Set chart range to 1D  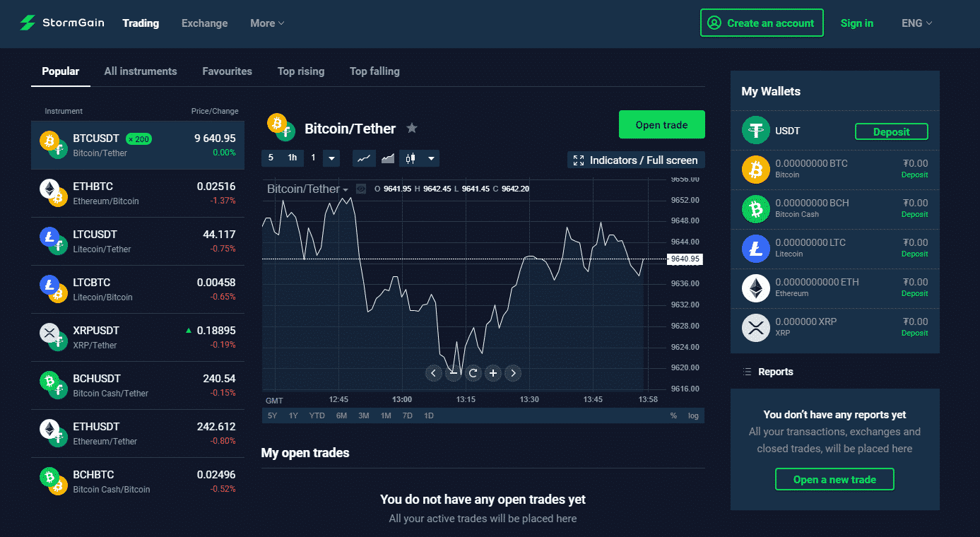428,415
